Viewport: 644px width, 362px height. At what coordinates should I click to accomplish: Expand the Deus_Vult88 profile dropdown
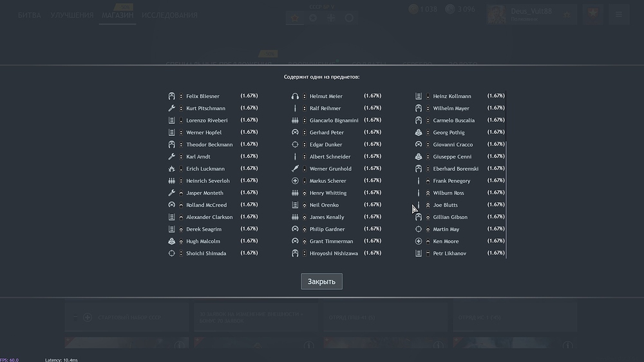567,14
